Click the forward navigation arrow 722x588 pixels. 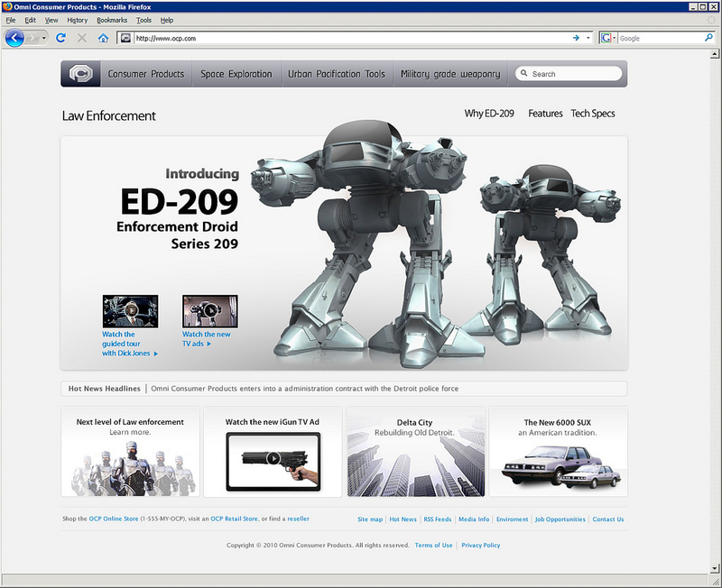tap(32, 38)
